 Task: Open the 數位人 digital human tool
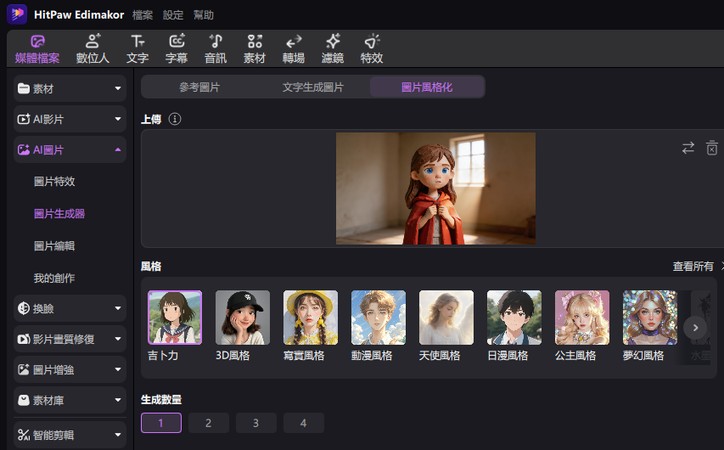[x=92, y=48]
